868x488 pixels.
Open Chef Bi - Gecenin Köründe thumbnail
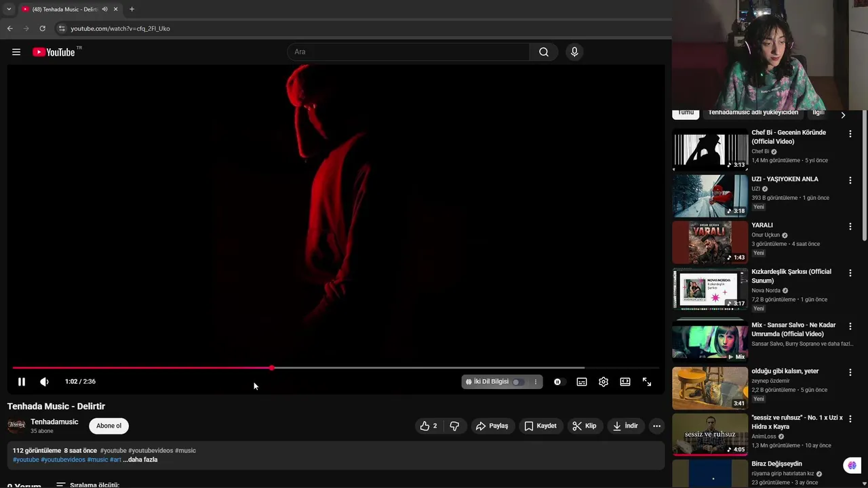click(710, 149)
